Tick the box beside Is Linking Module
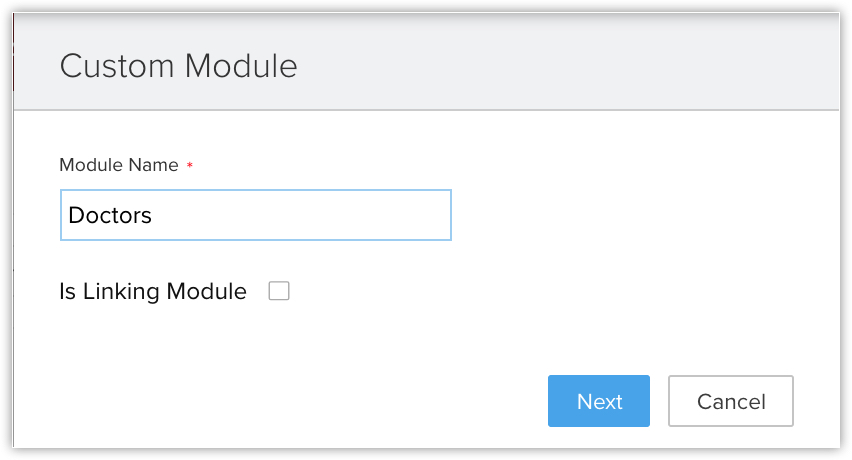This screenshot has height=460, width=852. 279,291
